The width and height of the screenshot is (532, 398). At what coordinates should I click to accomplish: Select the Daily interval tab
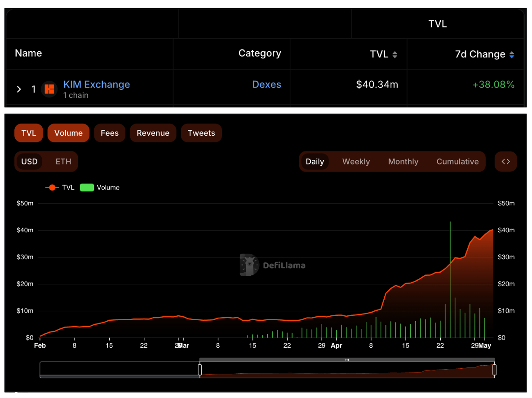click(315, 162)
